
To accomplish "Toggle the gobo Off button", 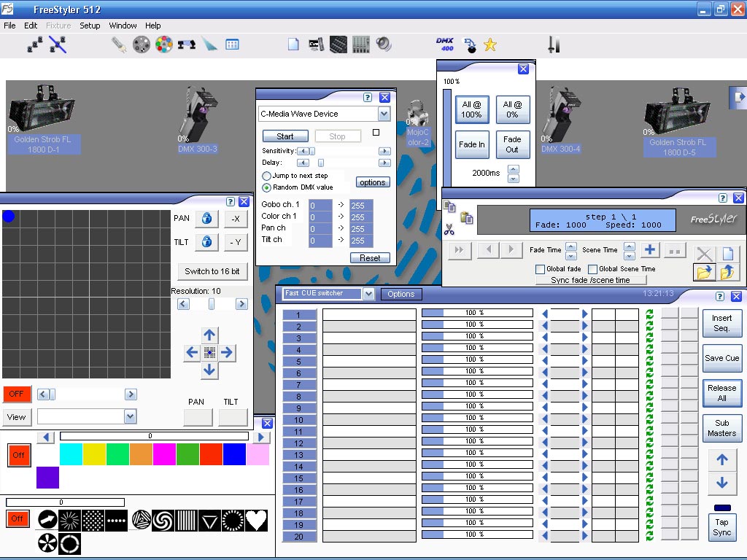I will (x=18, y=518).
